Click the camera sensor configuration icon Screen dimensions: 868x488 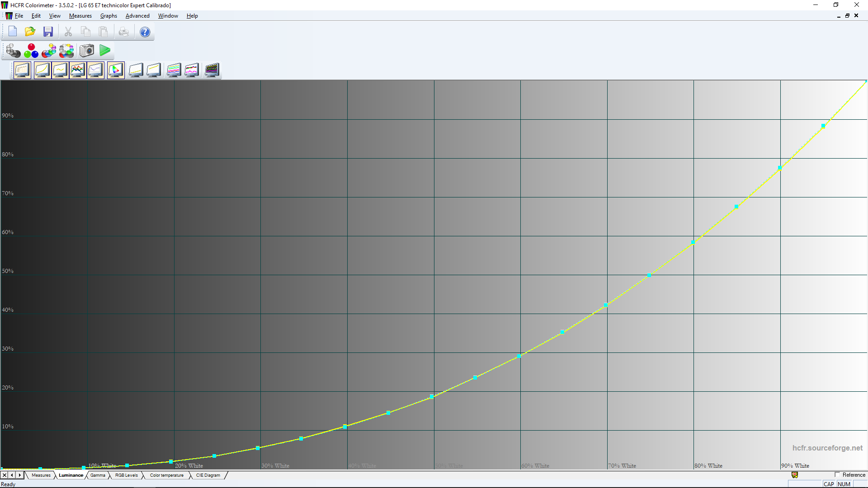click(x=87, y=51)
